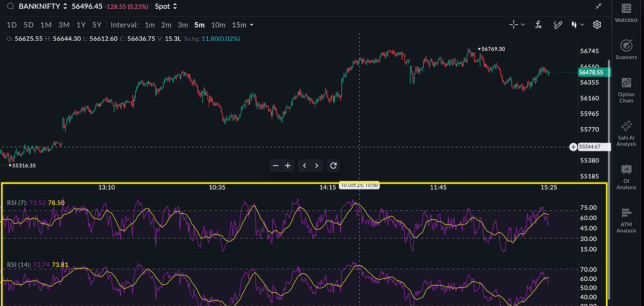Select the drawing pencil tool
This screenshot has width=644, height=306.
point(558,25)
